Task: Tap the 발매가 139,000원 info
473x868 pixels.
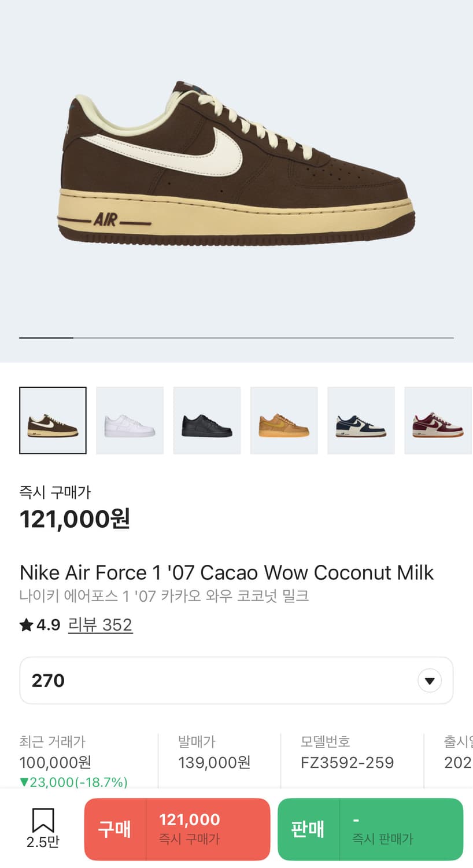Action: coord(214,762)
